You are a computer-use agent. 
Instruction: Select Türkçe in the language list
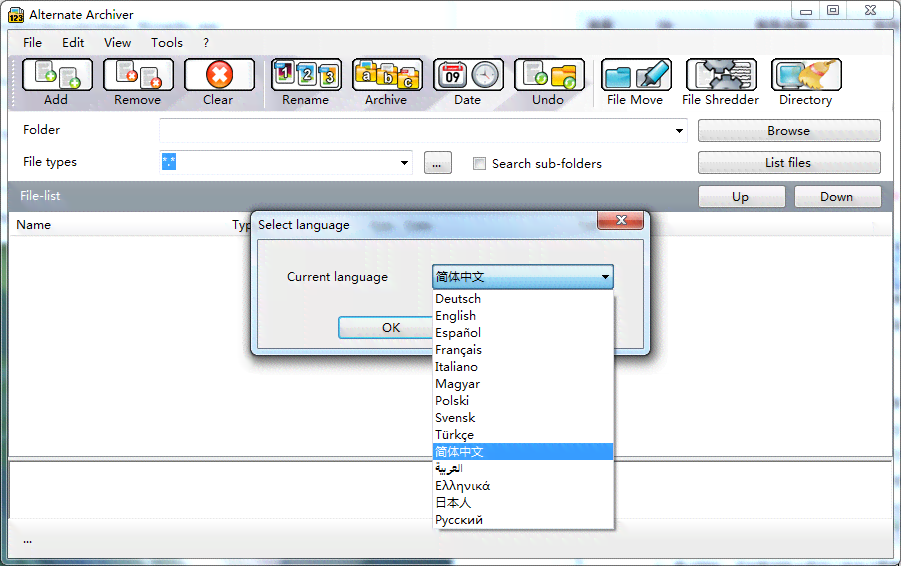523,435
